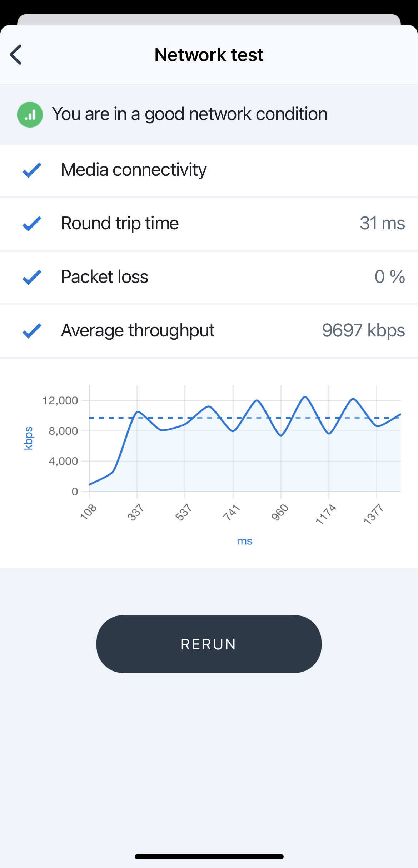Select the 9697 kbps throughput value
418x868 pixels.
coord(363,330)
